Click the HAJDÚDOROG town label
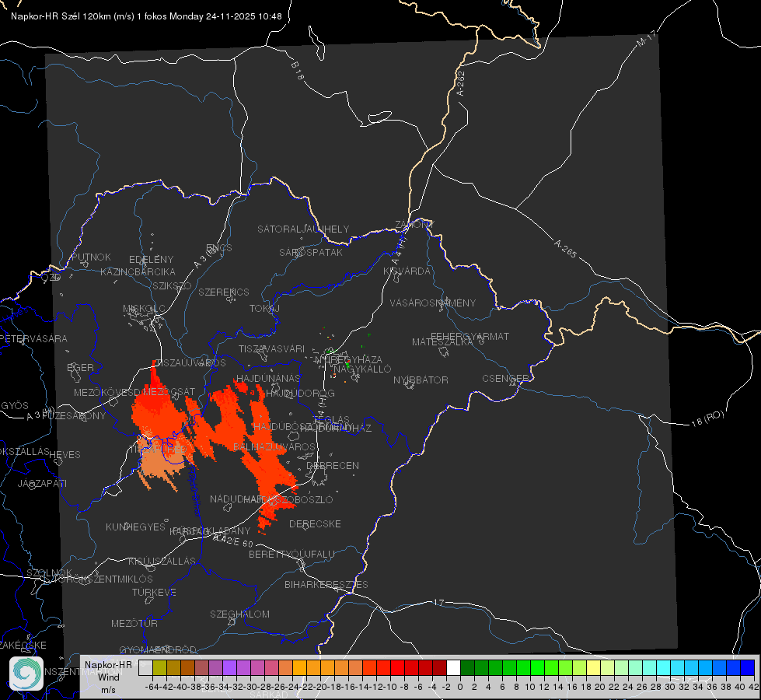 click(x=300, y=393)
